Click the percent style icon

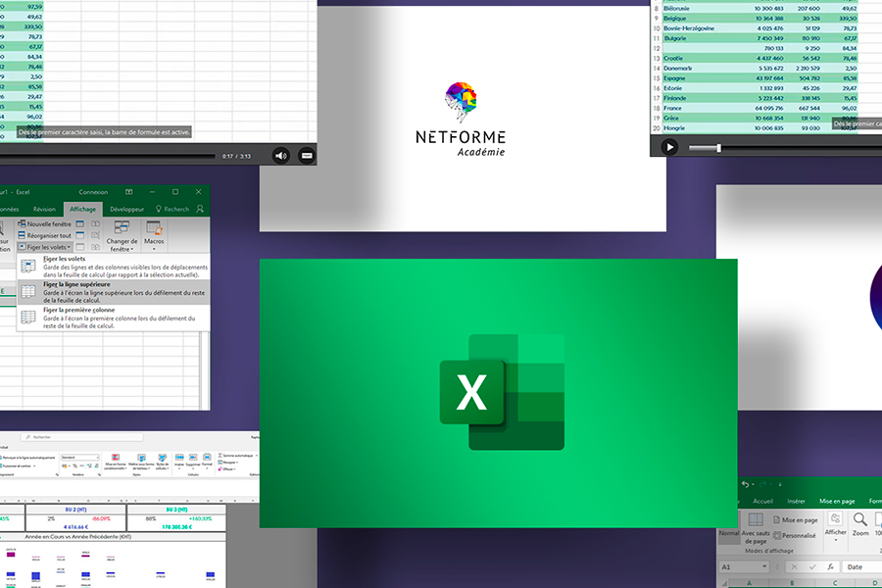tap(74, 465)
